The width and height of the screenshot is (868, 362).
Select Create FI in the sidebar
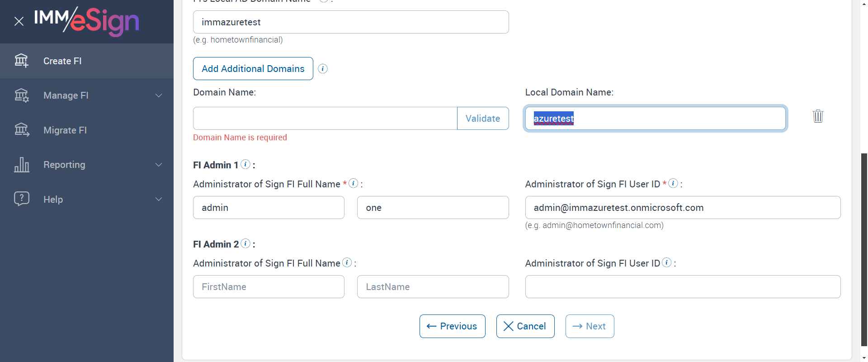coord(62,61)
